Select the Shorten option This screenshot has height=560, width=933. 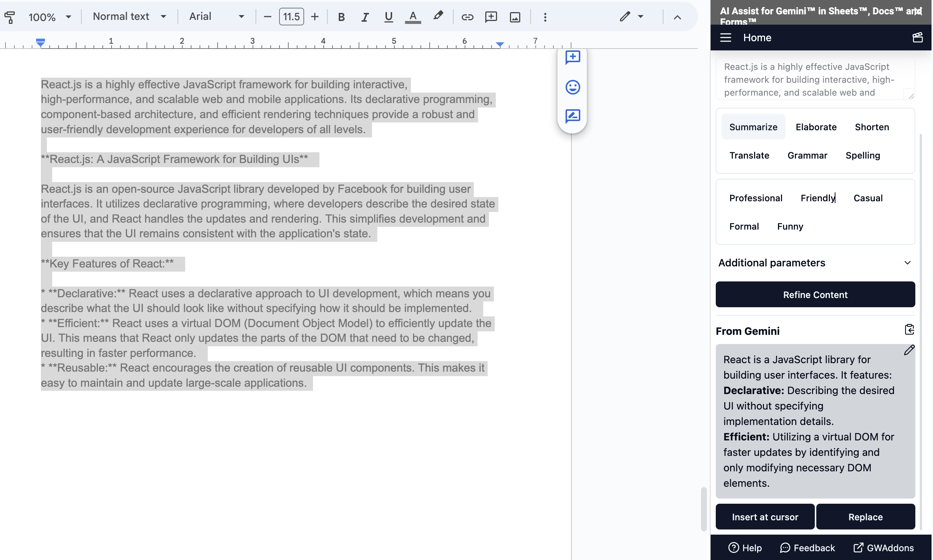872,127
